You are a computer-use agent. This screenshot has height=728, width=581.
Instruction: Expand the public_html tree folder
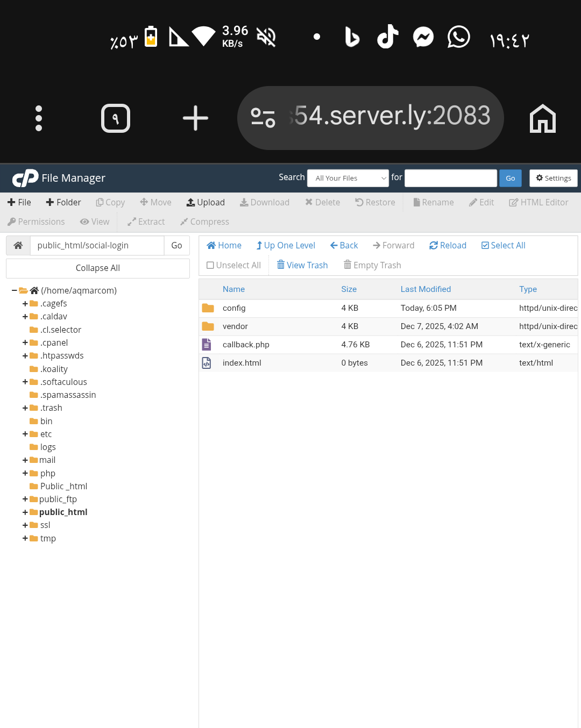[25, 512]
